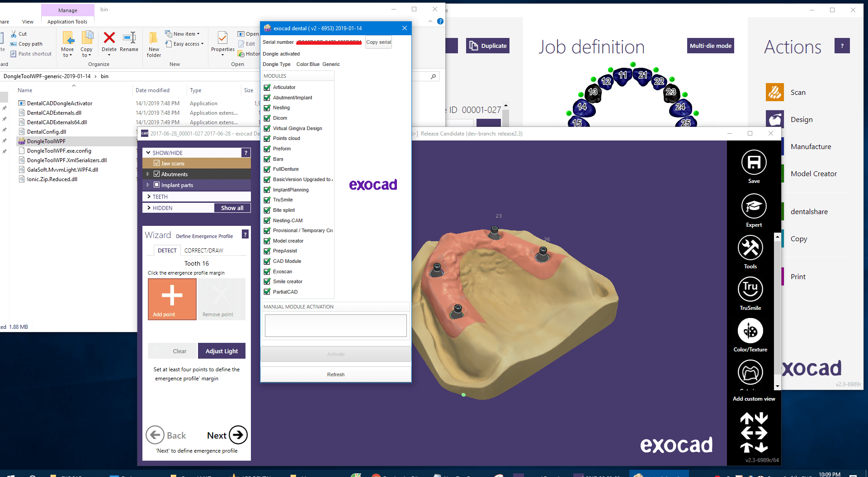The width and height of the screenshot is (868, 477).
Task: Open Color/Texture settings icon
Action: coord(750,331)
